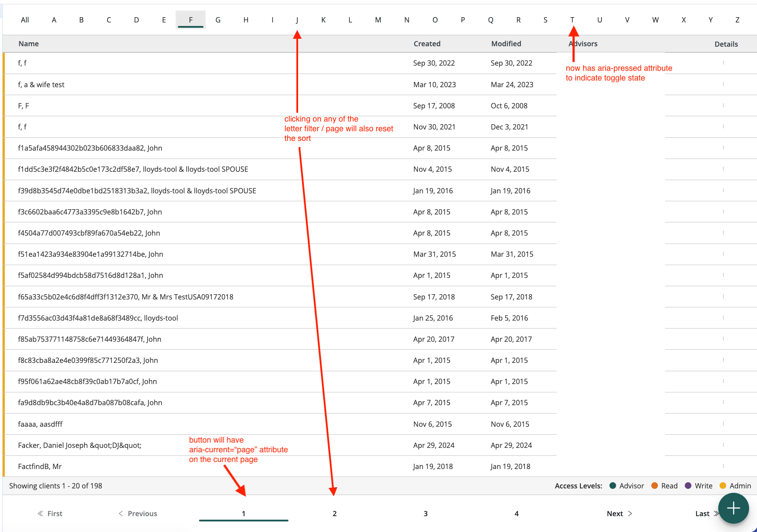Click the Details column header

726,44
